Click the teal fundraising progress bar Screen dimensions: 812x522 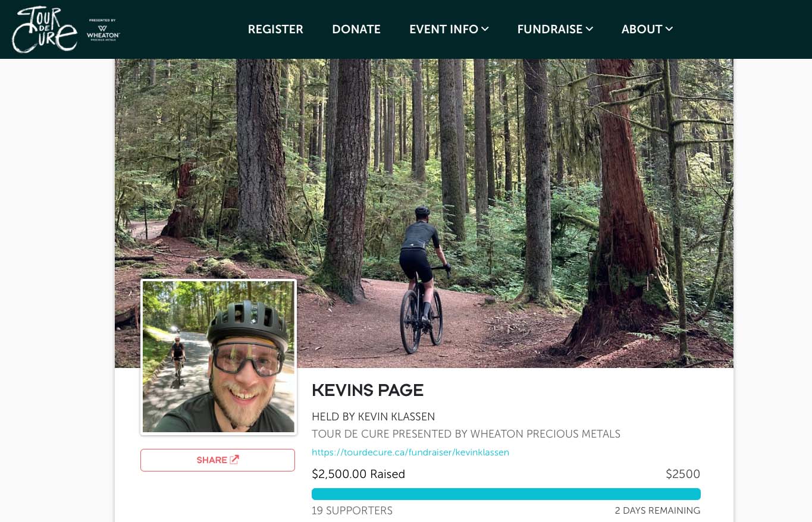point(506,494)
